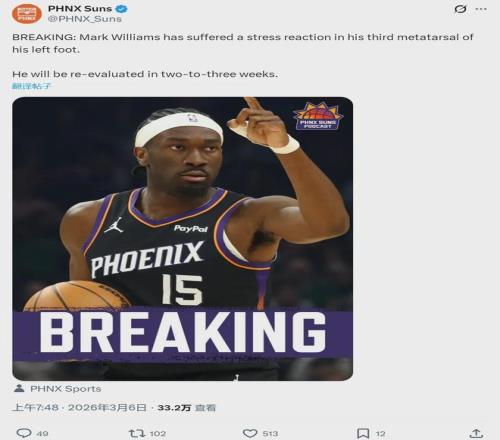Open the more options ellipsis menu
Screen dimensions: 500x440
481,9
